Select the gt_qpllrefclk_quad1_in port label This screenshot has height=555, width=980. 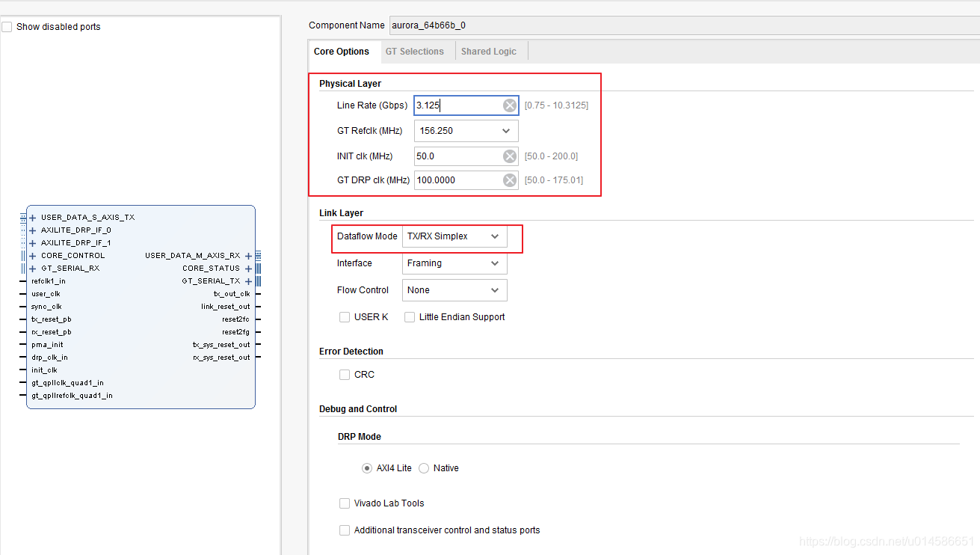[72, 396]
